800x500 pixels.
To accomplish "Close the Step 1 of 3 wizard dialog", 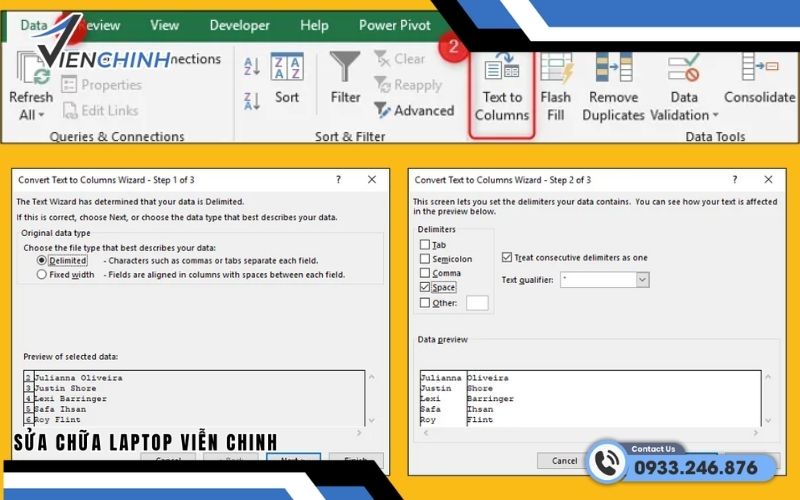I will pos(372,180).
